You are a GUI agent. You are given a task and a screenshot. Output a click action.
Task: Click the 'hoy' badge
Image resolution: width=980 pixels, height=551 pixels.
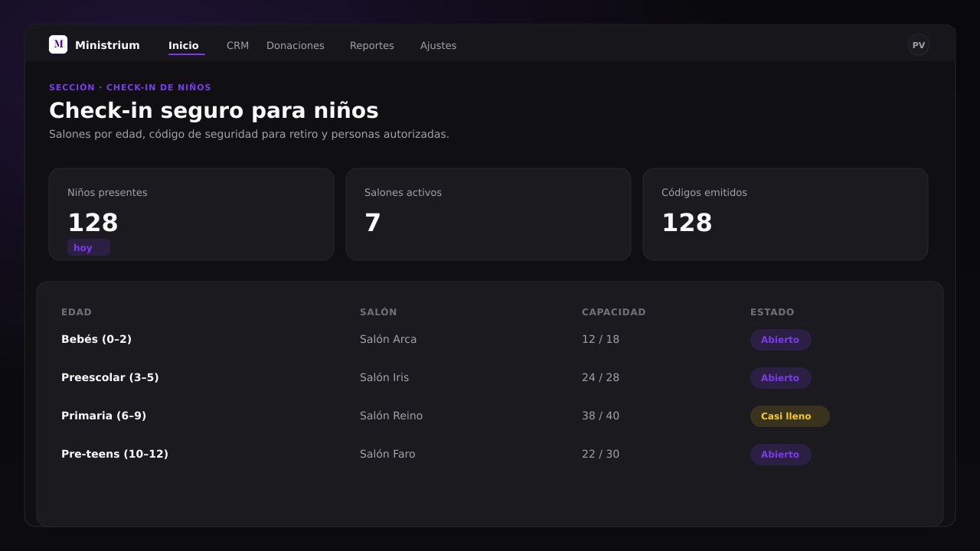click(x=89, y=247)
